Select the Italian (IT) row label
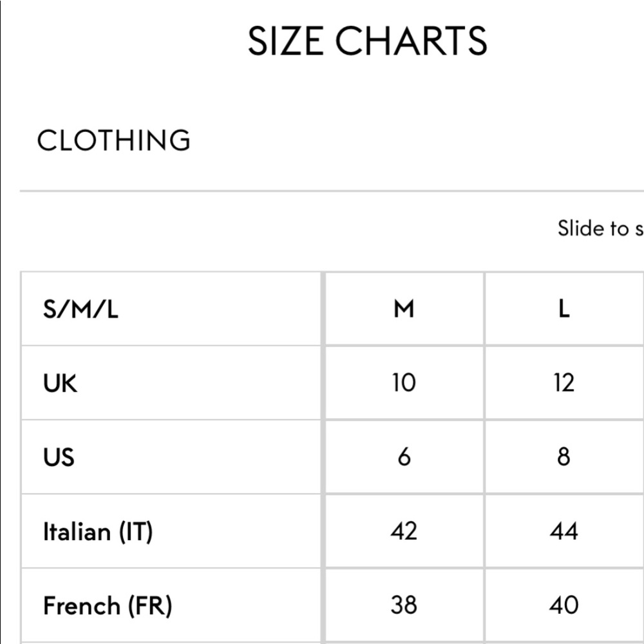The height and width of the screenshot is (644, 644). (98, 532)
